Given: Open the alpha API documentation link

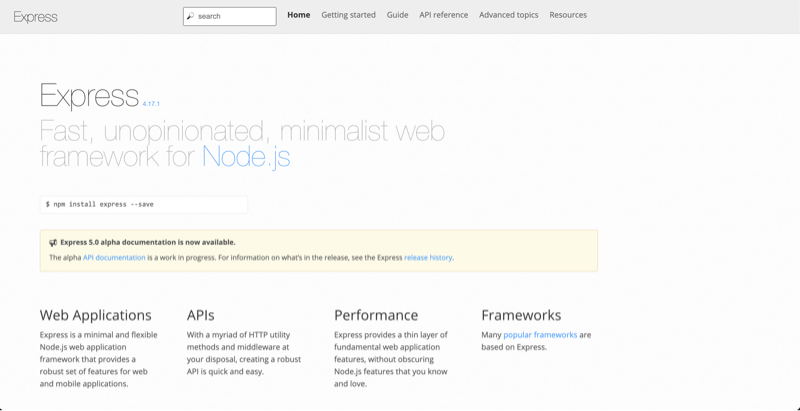Looking at the screenshot, I should pyautogui.click(x=114, y=257).
